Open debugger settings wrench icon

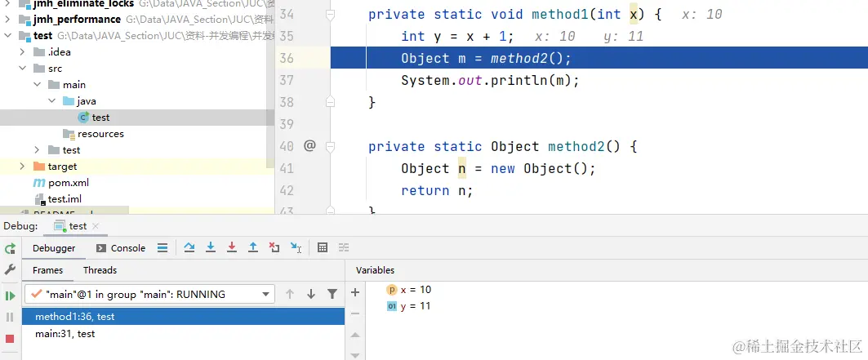point(10,269)
